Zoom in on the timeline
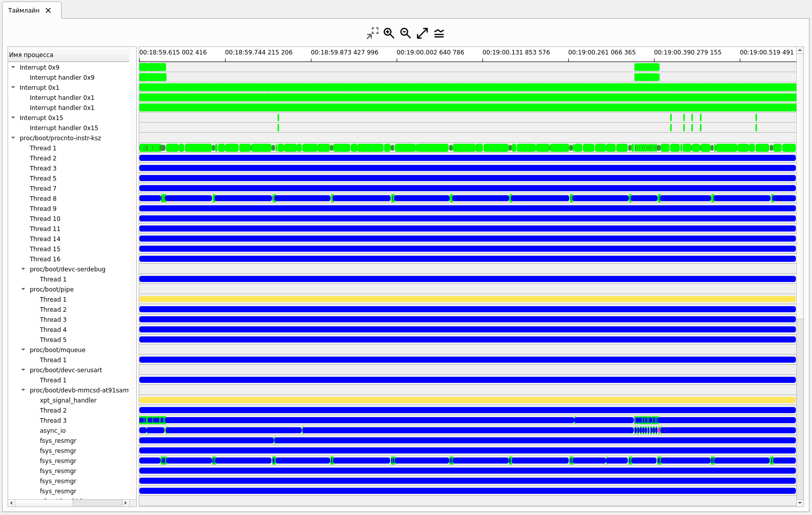 389,33
